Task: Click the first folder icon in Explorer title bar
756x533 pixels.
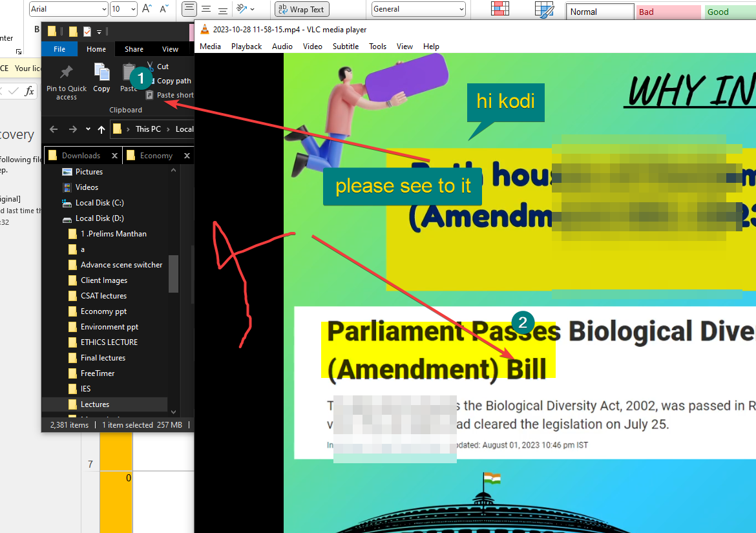Action: (52, 32)
